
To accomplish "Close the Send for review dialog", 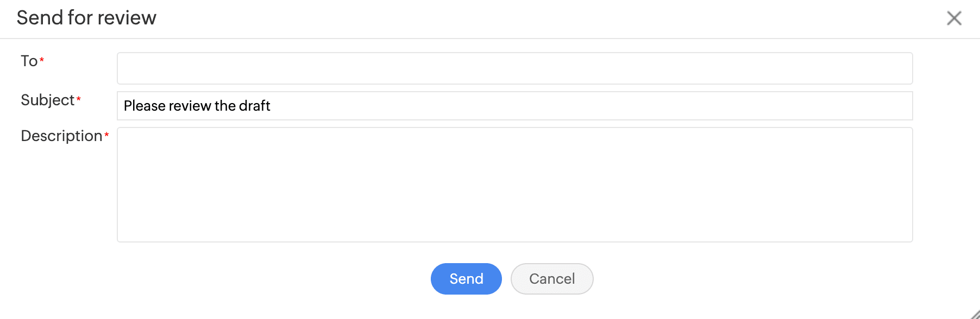I will tap(954, 18).
